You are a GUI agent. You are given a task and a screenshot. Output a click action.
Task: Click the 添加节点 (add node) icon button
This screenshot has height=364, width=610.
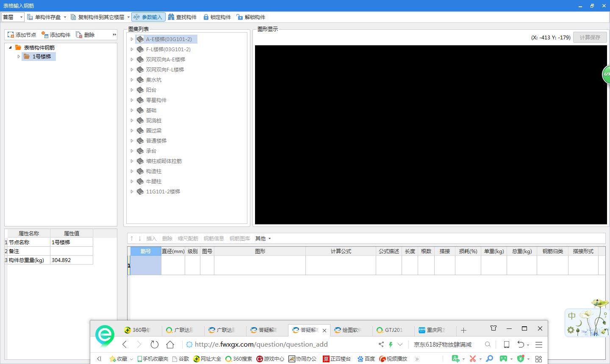tap(22, 35)
